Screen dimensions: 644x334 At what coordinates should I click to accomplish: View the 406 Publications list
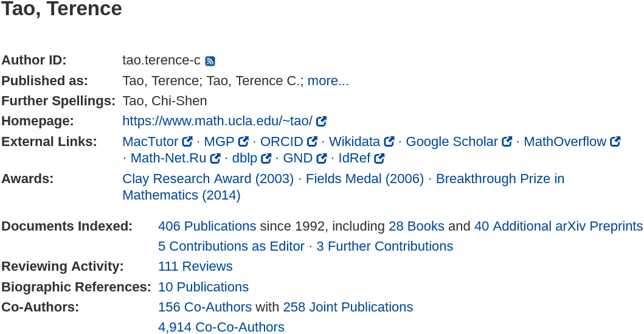[207, 226]
